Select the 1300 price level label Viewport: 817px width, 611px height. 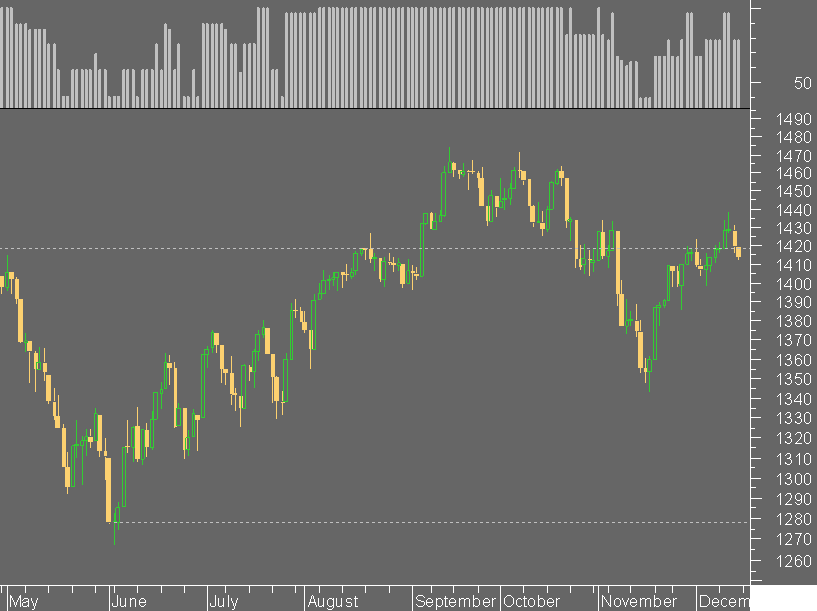pos(794,479)
